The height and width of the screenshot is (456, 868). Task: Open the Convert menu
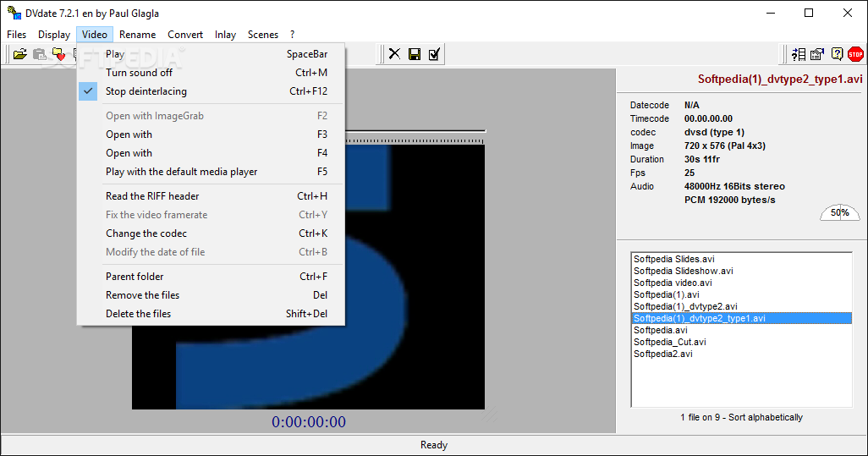click(185, 35)
